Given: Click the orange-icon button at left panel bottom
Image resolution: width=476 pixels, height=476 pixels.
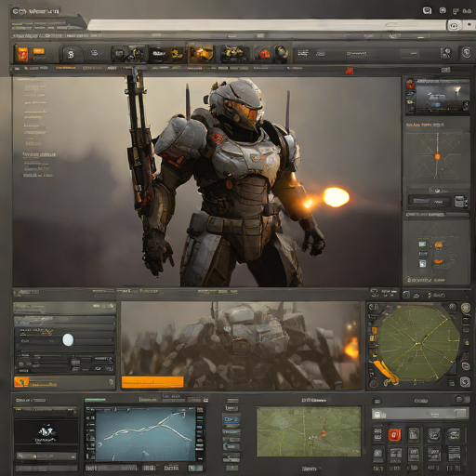Looking at the screenshot, I should (x=64, y=382).
